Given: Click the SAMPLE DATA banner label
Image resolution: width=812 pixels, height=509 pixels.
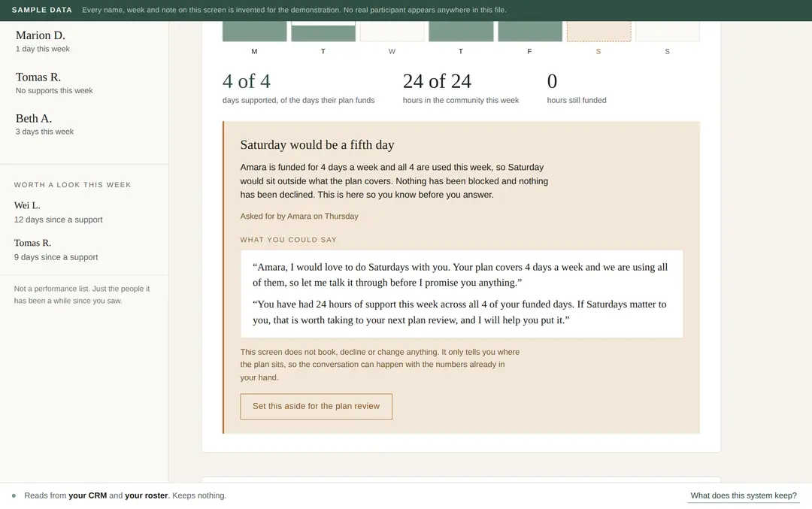Looking at the screenshot, I should coord(42,10).
